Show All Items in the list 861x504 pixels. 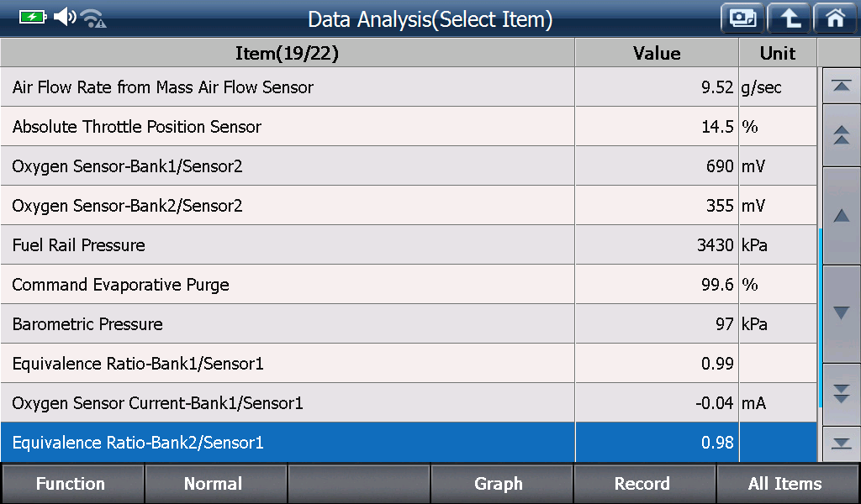point(787,484)
